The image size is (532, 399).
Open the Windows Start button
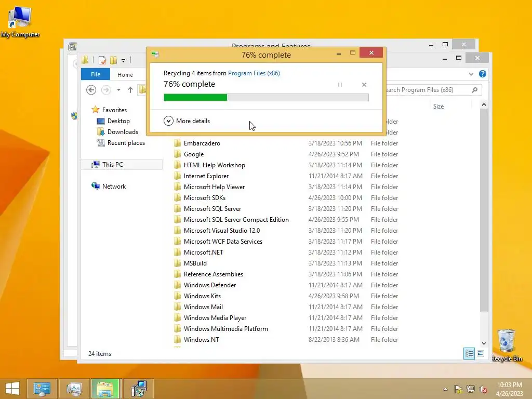(12, 389)
